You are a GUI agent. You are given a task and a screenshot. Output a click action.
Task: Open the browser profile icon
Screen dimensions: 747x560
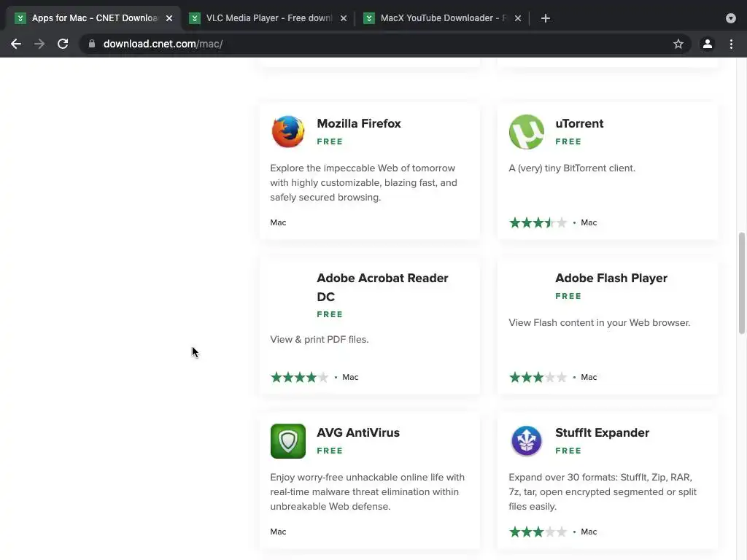click(x=708, y=44)
